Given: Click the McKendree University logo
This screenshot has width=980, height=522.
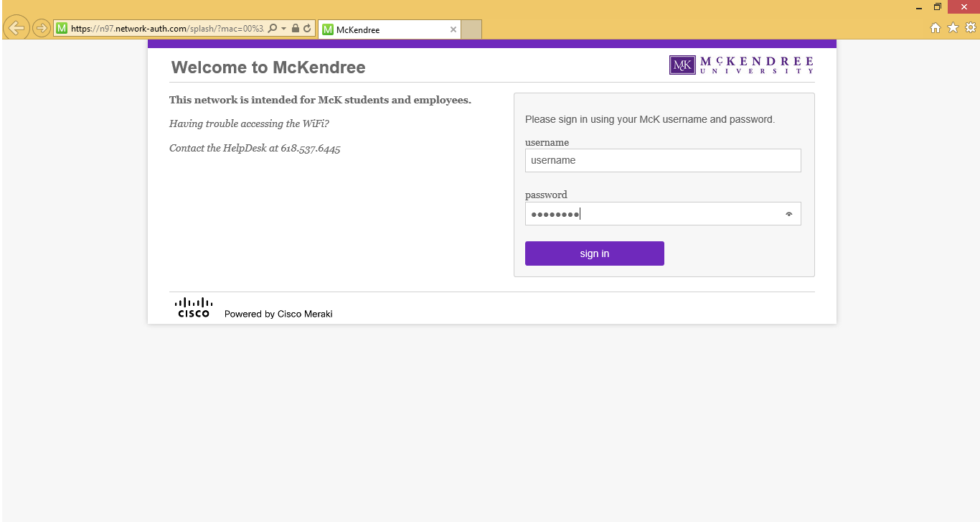Looking at the screenshot, I should pyautogui.click(x=742, y=65).
